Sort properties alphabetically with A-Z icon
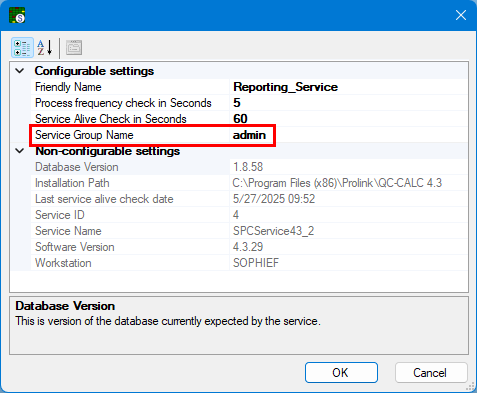This screenshot has width=477, height=393. (45, 48)
